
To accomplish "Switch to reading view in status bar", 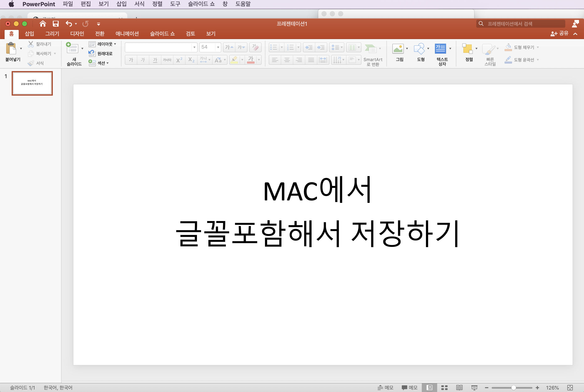I will click(459, 387).
